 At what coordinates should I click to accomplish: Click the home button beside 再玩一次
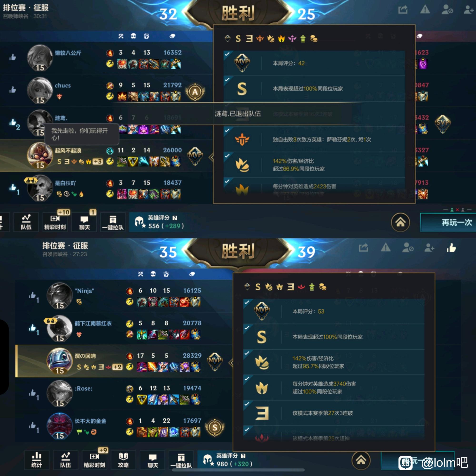(400, 222)
